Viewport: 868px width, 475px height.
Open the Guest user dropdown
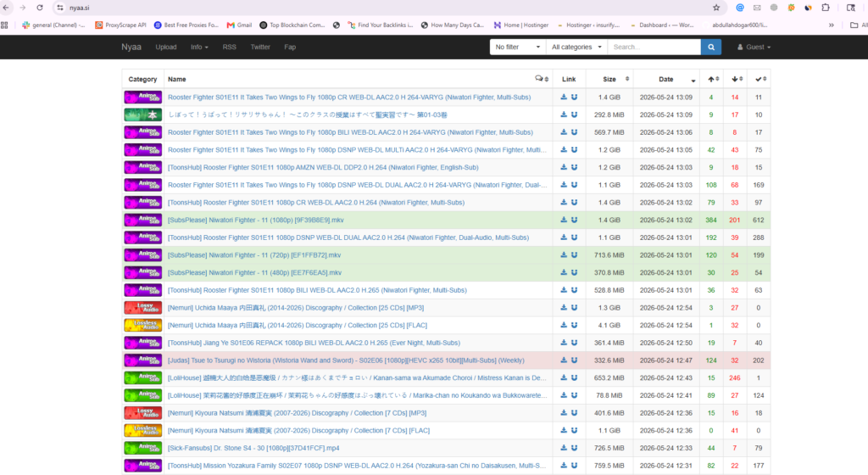[x=754, y=47]
